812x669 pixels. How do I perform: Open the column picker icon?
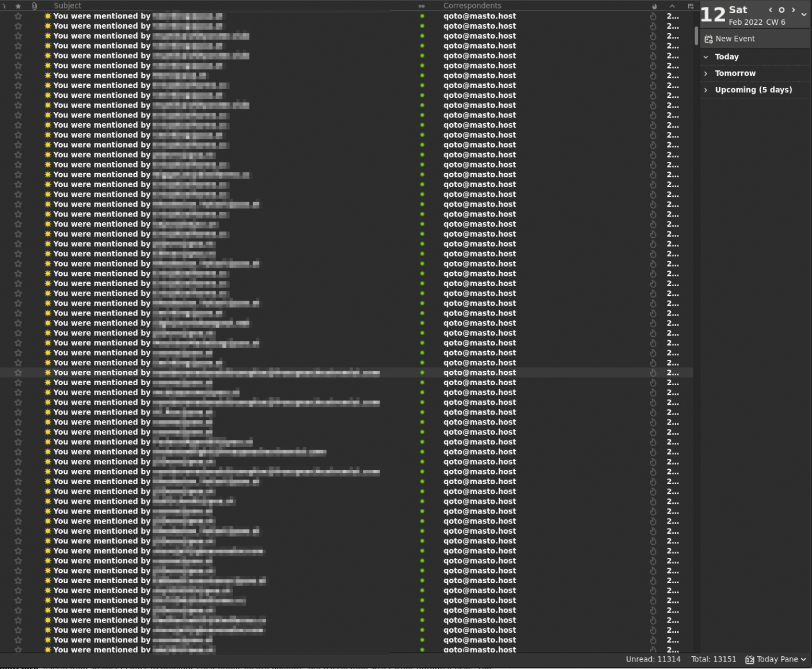pyautogui.click(x=690, y=6)
